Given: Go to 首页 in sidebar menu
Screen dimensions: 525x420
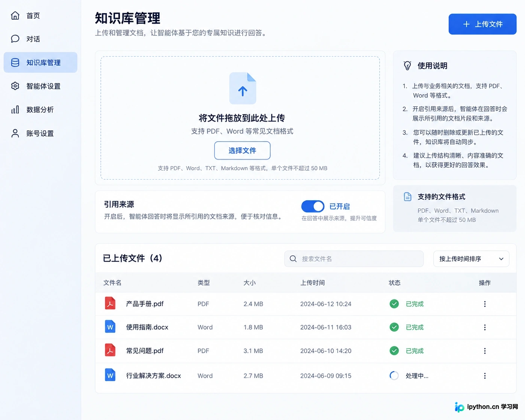Looking at the screenshot, I should (x=40, y=15).
